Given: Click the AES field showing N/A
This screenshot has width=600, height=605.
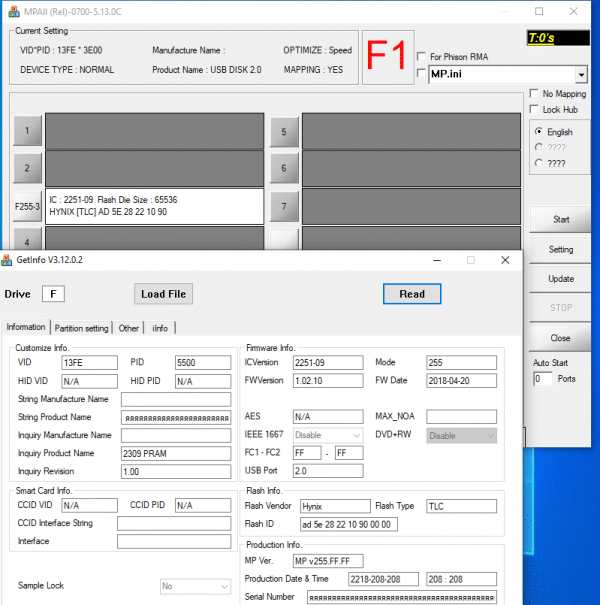Looking at the screenshot, I should pos(328,417).
